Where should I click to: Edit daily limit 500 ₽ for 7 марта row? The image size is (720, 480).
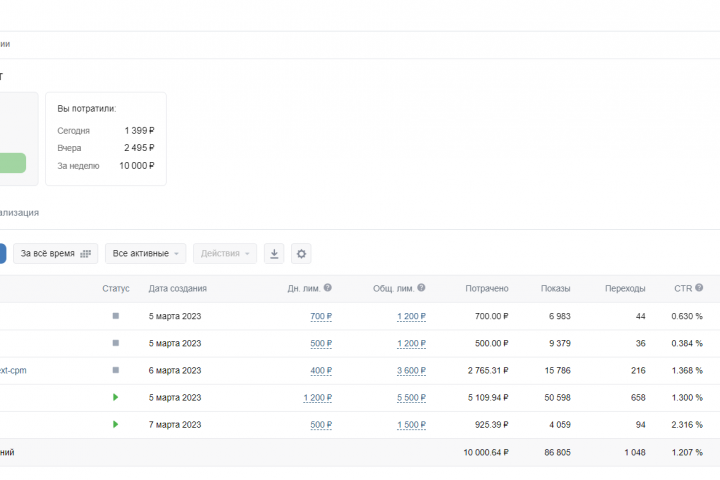[321, 425]
